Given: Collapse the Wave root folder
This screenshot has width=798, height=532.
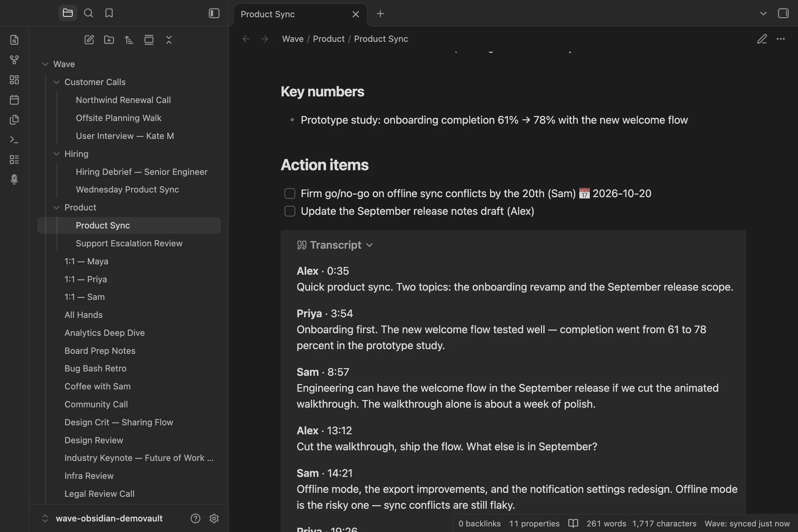Looking at the screenshot, I should pos(45,64).
